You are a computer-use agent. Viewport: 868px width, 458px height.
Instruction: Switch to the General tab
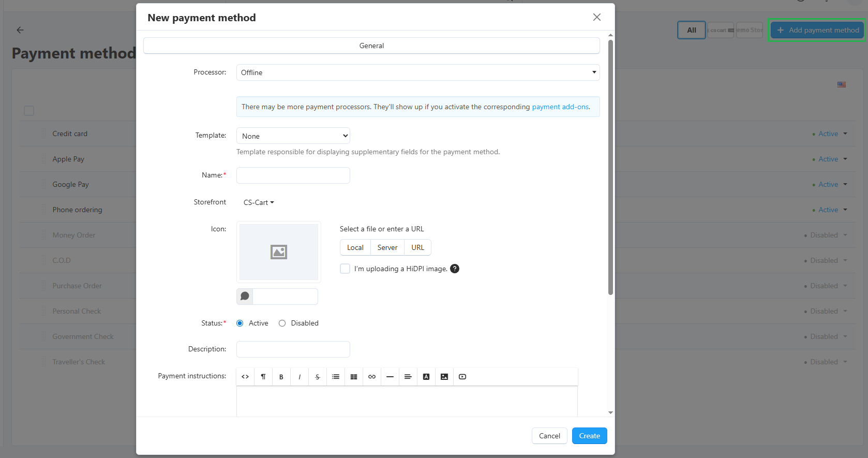click(x=371, y=46)
